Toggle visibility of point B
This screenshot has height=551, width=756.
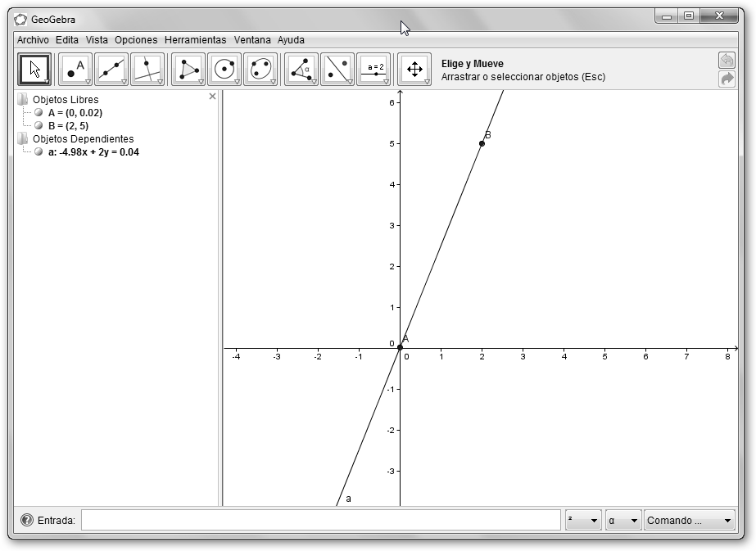point(38,126)
